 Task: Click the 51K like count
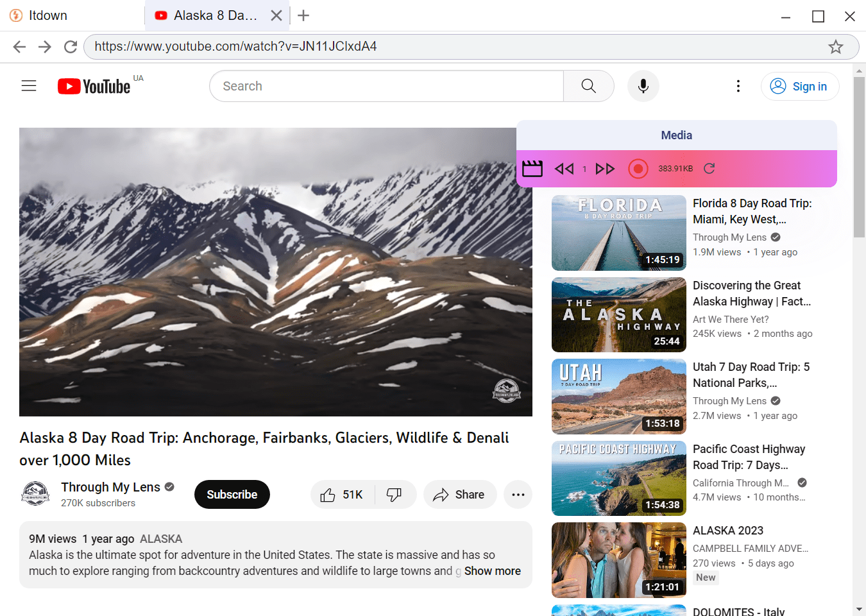(353, 495)
